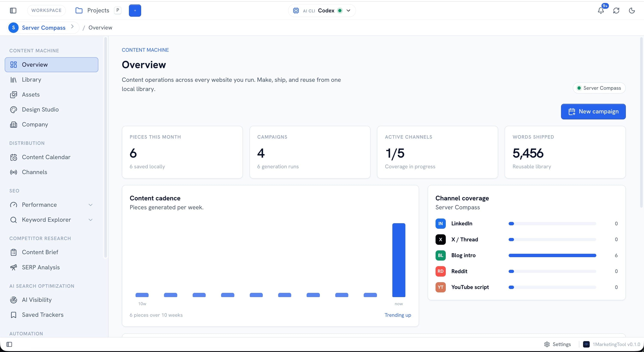644x352 pixels.
Task: Click the Company building icon
Action: [13, 125]
